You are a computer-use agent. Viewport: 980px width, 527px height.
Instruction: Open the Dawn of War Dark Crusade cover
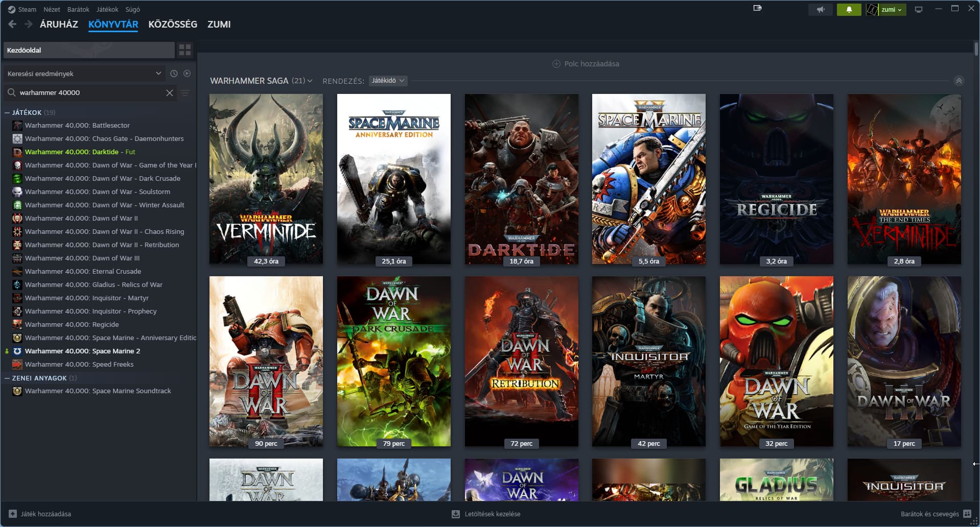coord(394,362)
